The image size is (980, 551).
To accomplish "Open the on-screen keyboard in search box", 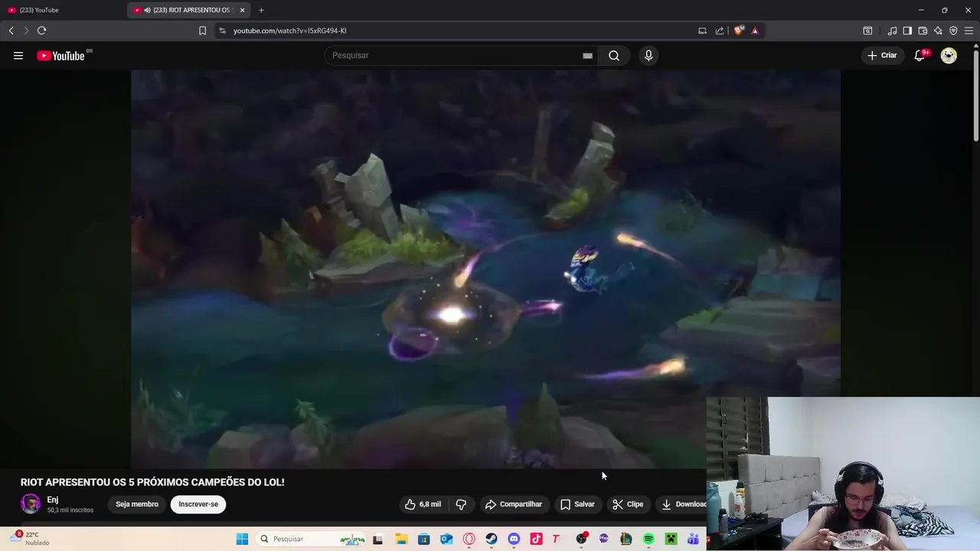I will click(x=587, y=55).
